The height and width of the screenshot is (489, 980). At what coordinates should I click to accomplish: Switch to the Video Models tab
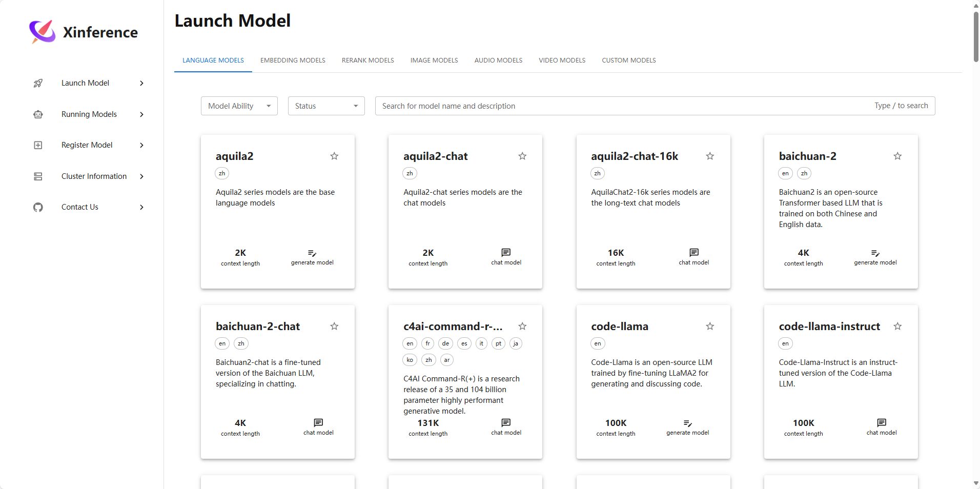[562, 60]
